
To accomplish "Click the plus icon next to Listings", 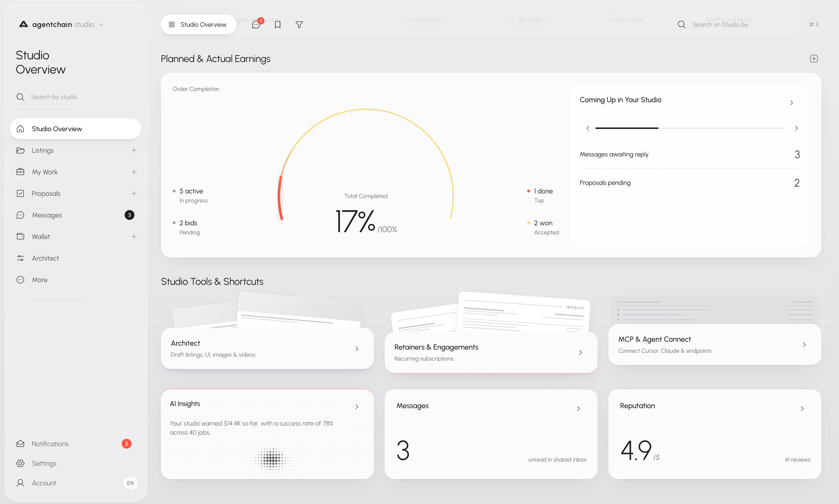I will (134, 150).
